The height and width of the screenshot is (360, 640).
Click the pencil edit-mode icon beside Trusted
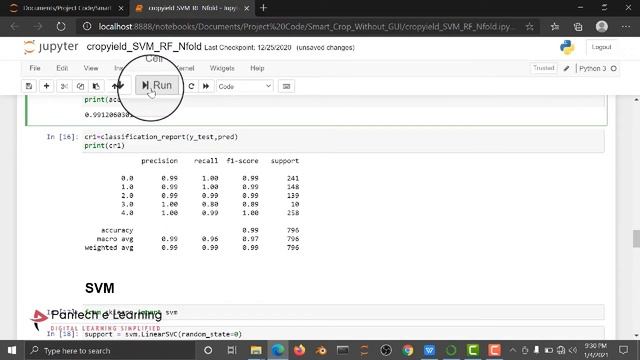tap(567, 69)
